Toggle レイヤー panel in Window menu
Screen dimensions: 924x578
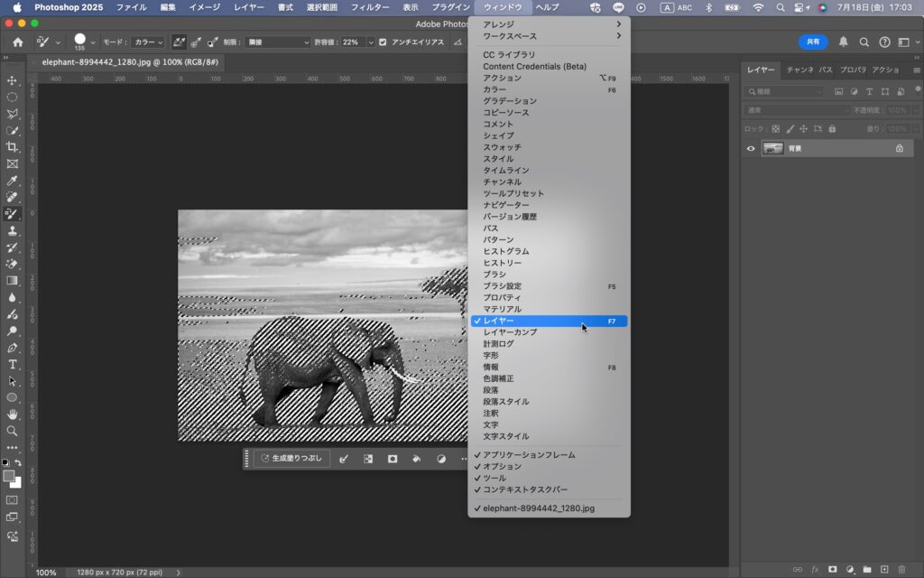tap(550, 321)
